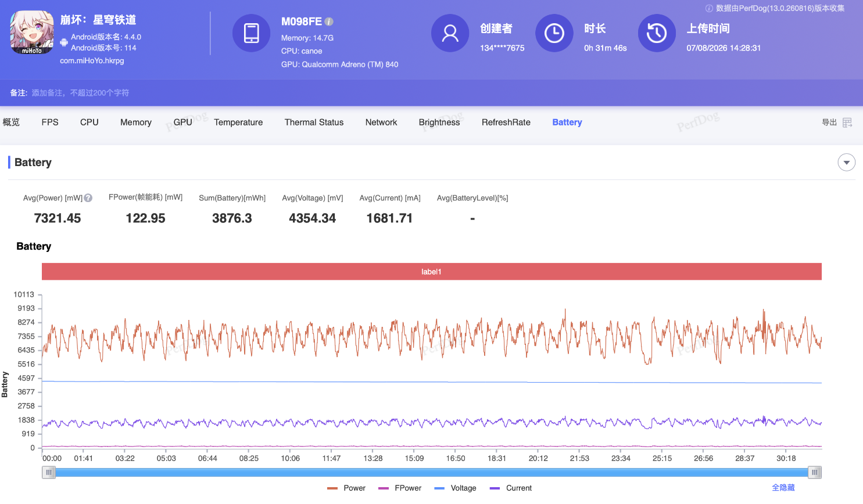
Task: Click the Memory: 14.7G text
Action: 307,38
